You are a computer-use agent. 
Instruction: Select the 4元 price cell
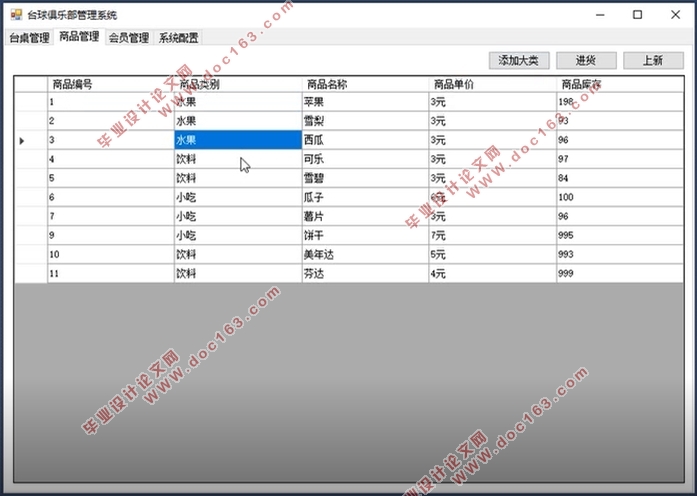pos(493,274)
